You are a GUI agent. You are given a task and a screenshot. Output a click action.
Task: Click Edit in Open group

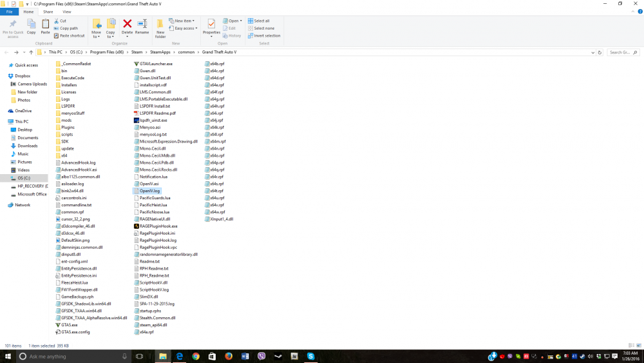tap(229, 28)
